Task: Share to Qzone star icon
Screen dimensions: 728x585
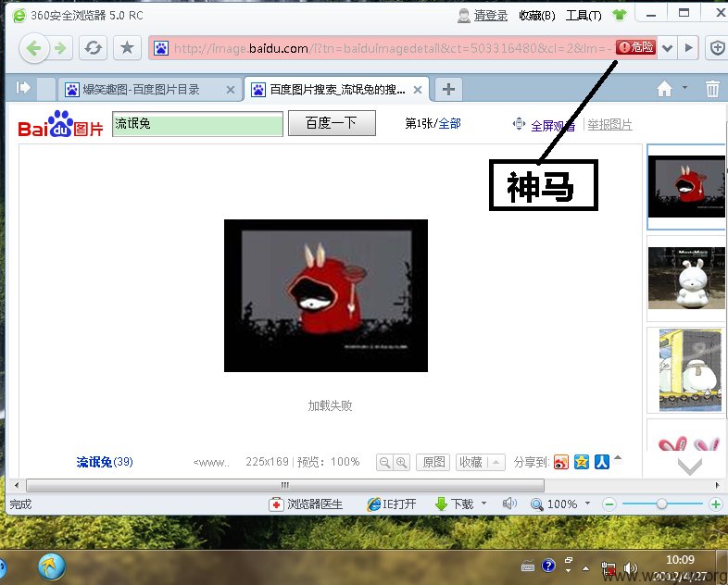Action: pos(582,462)
